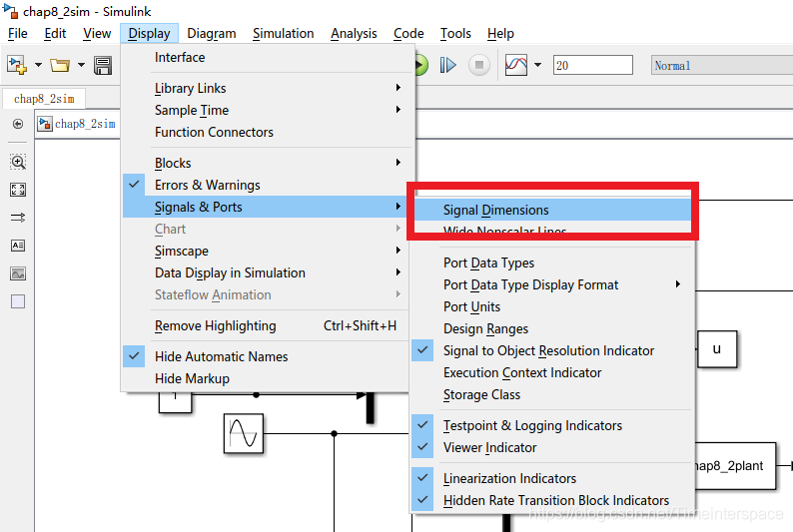The width and height of the screenshot is (793, 532).
Task: Open the Help menu
Action: [x=500, y=33]
